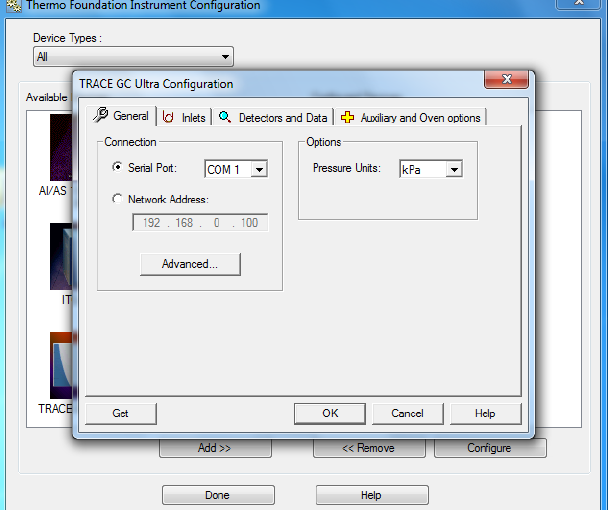Image resolution: width=608 pixels, height=510 pixels.
Task: Click Help in TRACE GC dialog
Action: (x=485, y=413)
